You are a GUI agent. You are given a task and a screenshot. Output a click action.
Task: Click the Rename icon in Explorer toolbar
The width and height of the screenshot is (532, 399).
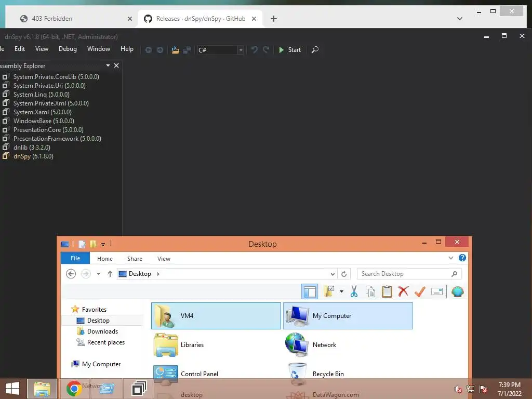tap(436, 291)
